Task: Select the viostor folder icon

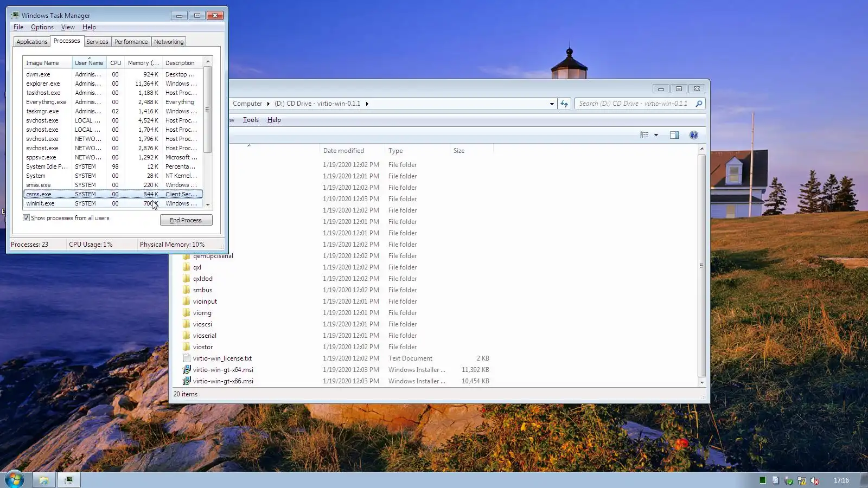Action: point(187,347)
